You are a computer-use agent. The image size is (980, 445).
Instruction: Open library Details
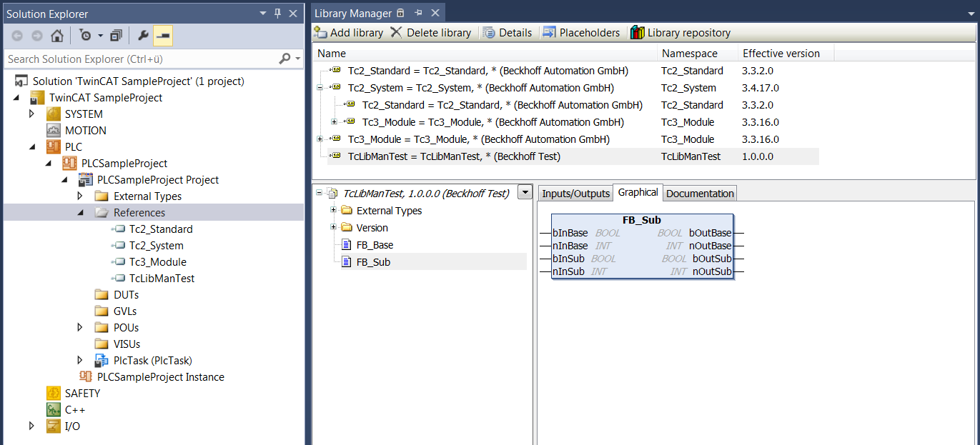coord(508,32)
